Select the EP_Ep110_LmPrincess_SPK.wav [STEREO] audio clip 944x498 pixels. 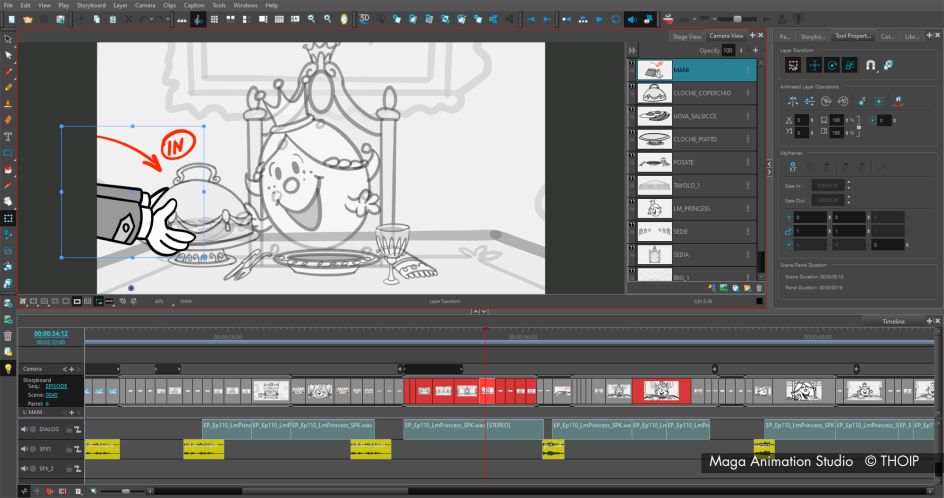(x=473, y=429)
